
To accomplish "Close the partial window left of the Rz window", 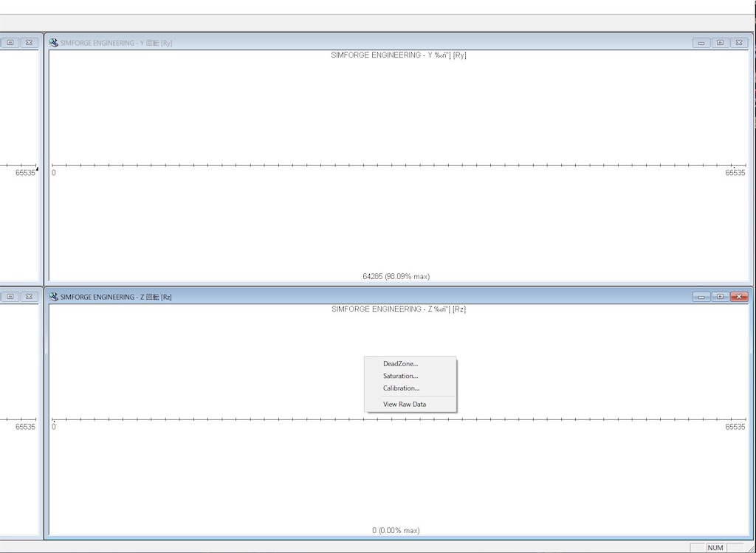I will click(29, 297).
